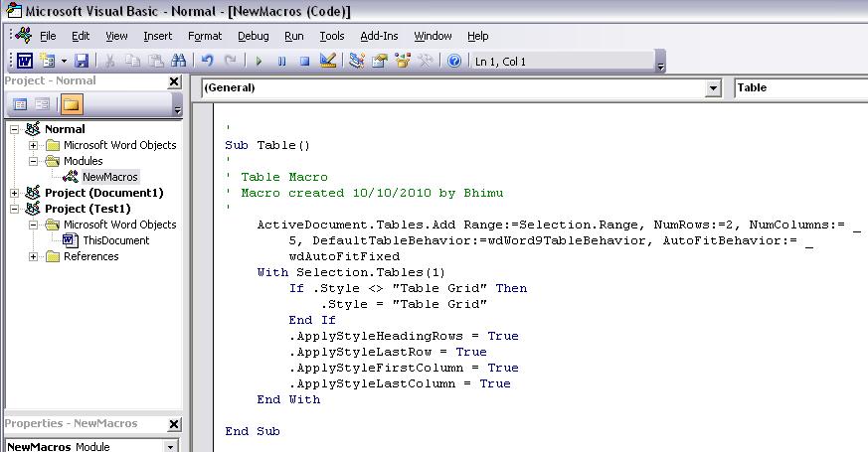The height and width of the screenshot is (452, 868).
Task: Open the Insert Module dropdown arrow
Action: pos(65,61)
